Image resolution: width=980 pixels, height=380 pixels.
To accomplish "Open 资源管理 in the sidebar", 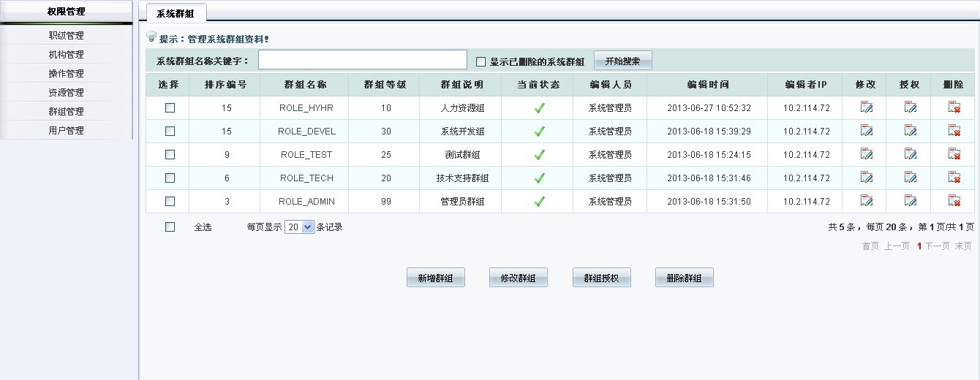I will [67, 93].
